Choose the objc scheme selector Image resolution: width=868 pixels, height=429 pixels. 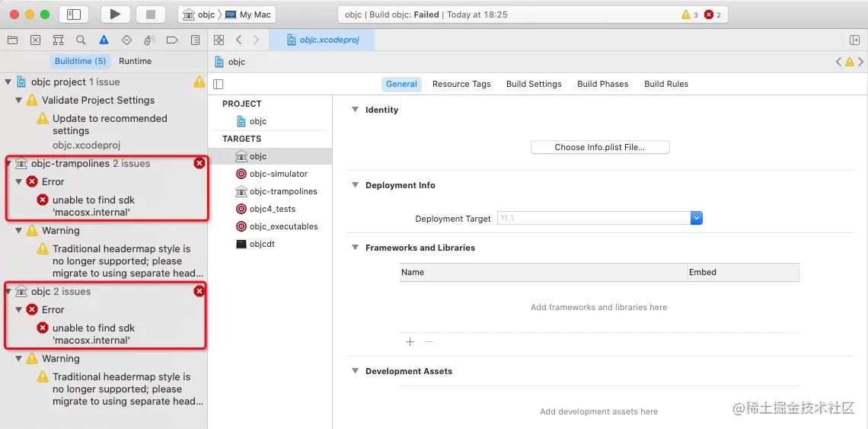coord(199,14)
